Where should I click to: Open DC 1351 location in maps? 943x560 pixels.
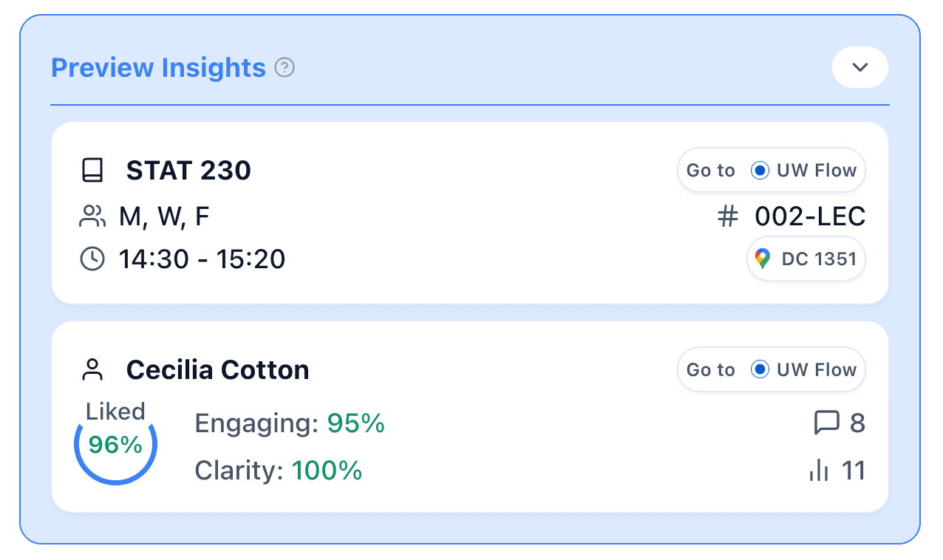(x=806, y=259)
